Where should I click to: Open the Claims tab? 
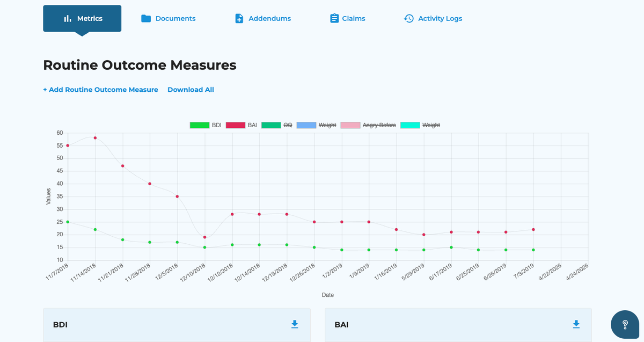click(347, 18)
